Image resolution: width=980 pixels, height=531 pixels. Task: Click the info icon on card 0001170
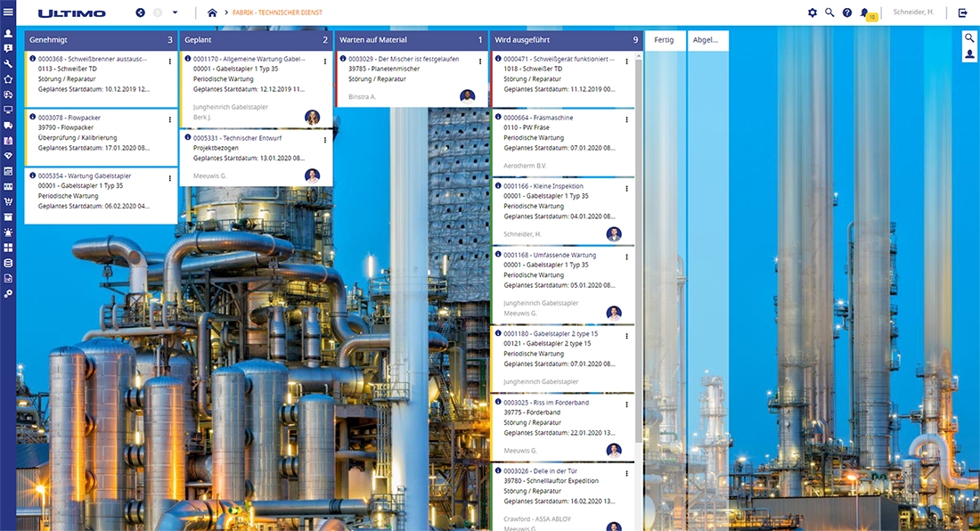pos(187,59)
